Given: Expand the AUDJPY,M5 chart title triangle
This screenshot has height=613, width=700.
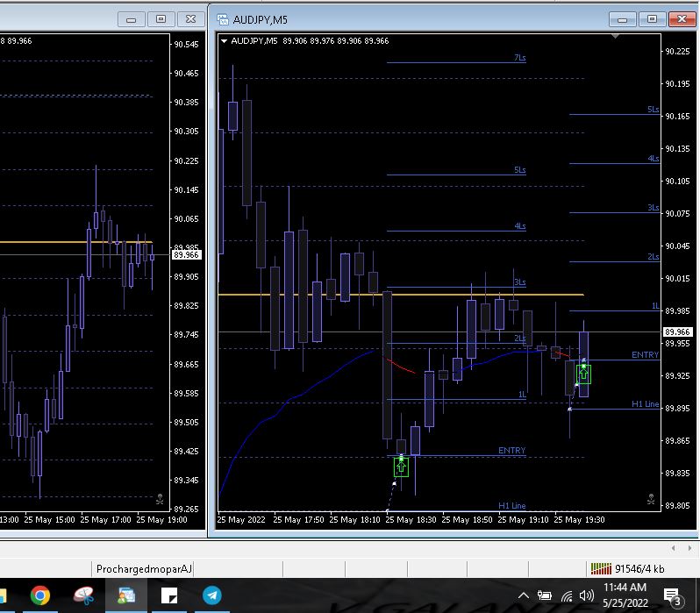Looking at the screenshot, I should click(x=225, y=40).
